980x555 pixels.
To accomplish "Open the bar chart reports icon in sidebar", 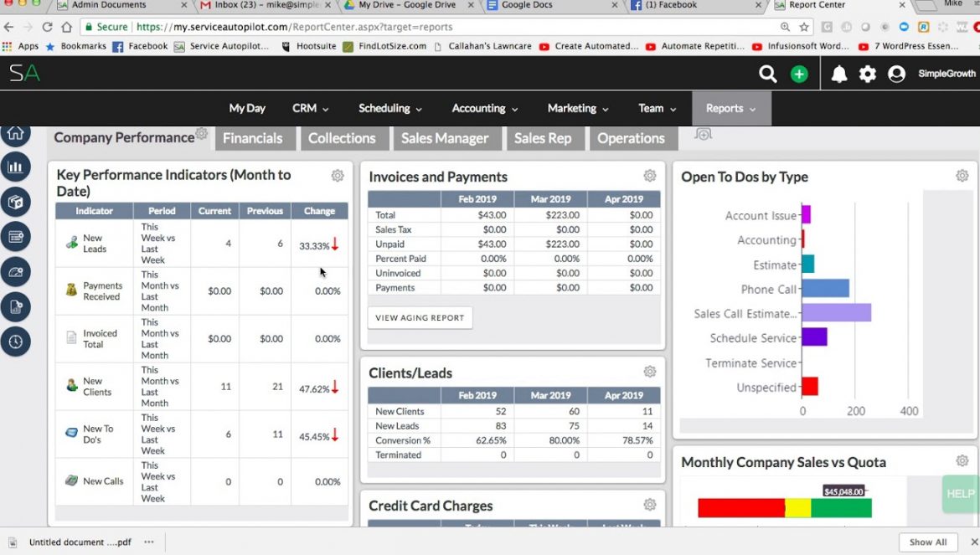I will click(15, 167).
